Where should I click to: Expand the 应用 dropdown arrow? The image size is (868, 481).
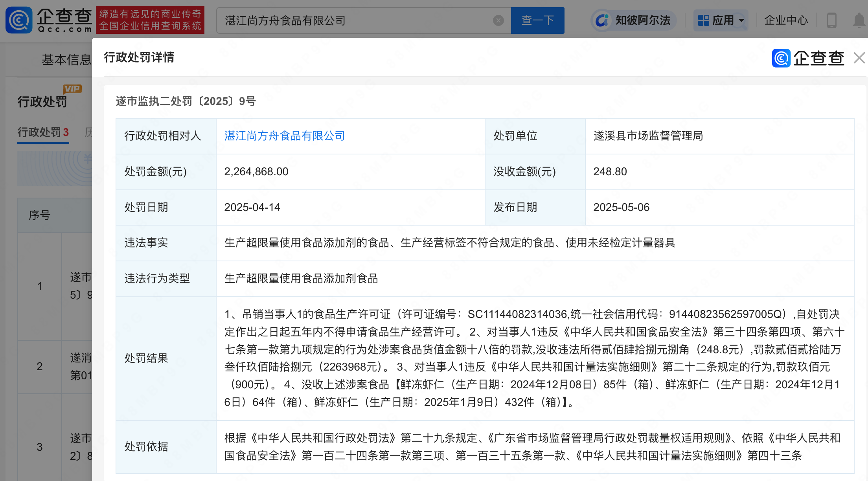tap(741, 20)
